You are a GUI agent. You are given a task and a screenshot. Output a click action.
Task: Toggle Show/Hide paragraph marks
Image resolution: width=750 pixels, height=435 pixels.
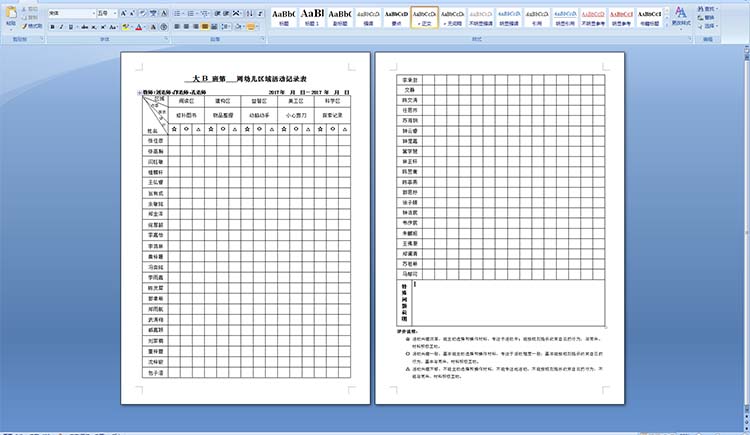coord(260,13)
